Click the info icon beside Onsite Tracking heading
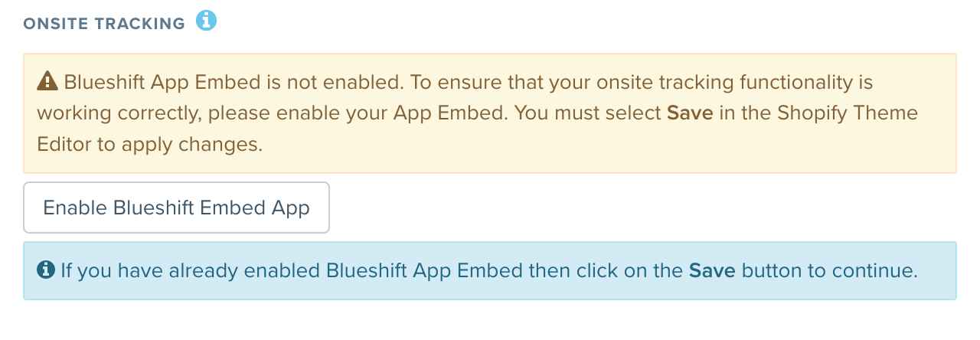 [x=206, y=21]
